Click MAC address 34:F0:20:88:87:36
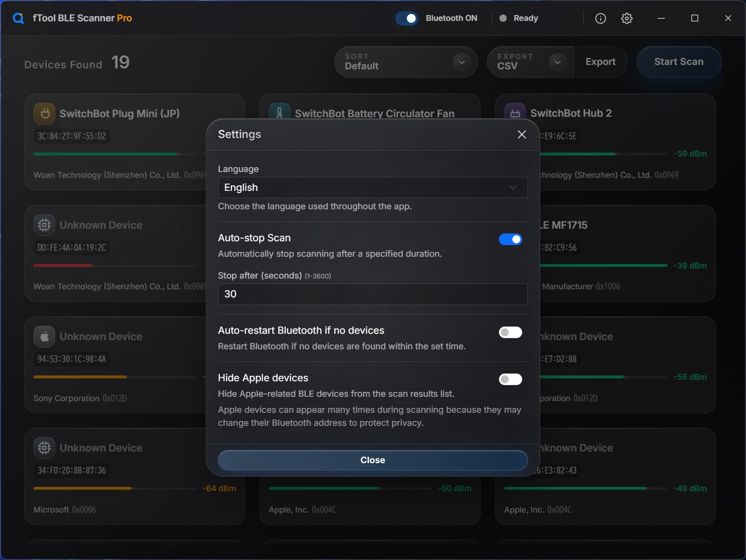Screen dimensions: 746x560 point(72,470)
